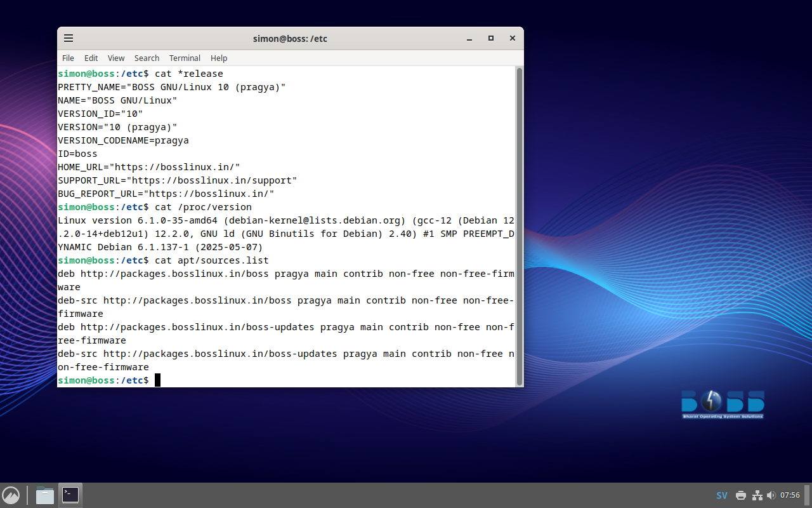Click the terminal taskbar button
812x508 pixels.
pos(70,495)
